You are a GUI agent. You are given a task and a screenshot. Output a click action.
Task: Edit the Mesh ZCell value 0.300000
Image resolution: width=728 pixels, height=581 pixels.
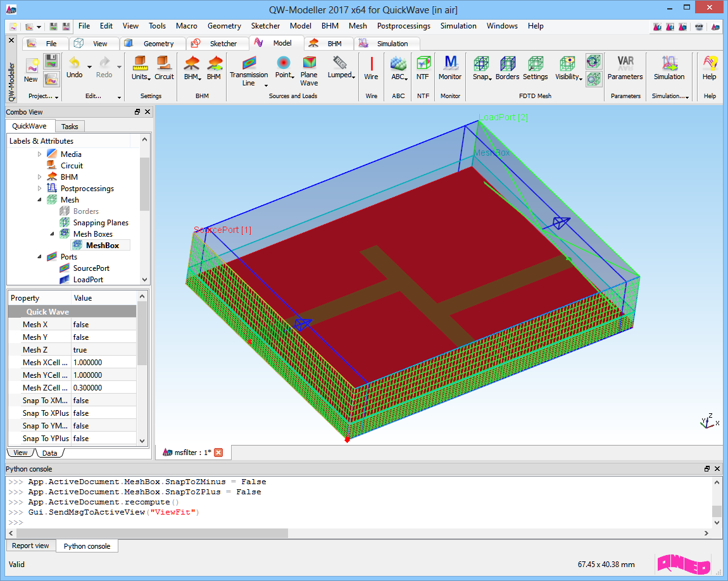point(104,388)
